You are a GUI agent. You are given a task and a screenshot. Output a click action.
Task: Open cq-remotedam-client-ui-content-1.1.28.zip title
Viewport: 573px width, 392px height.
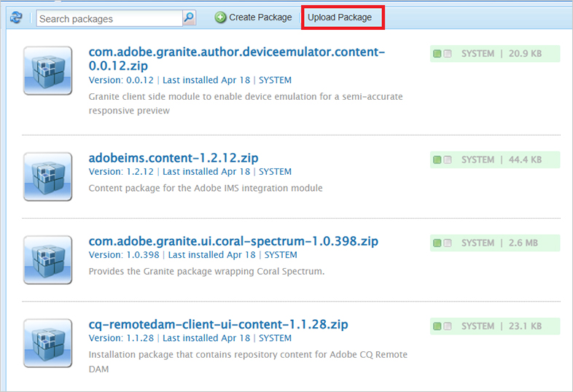[218, 324]
